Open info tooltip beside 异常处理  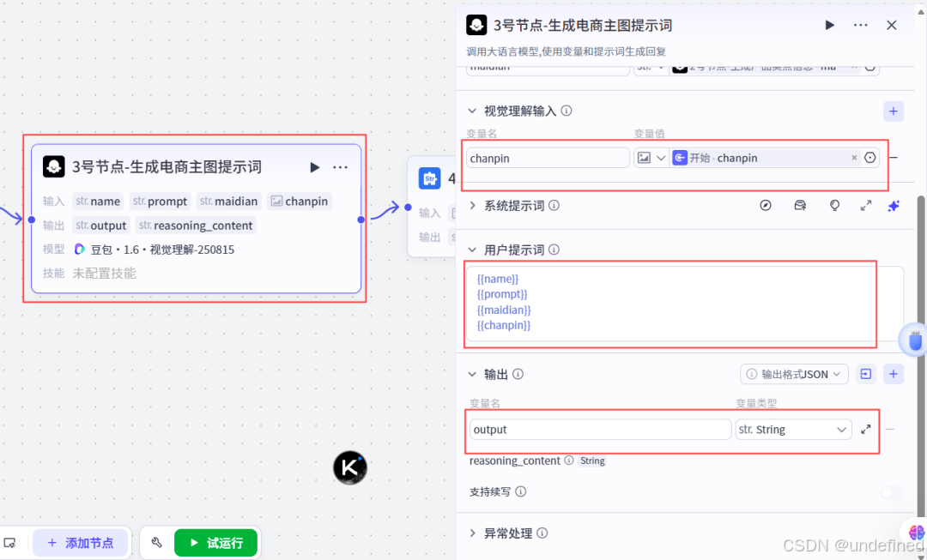coord(542,533)
